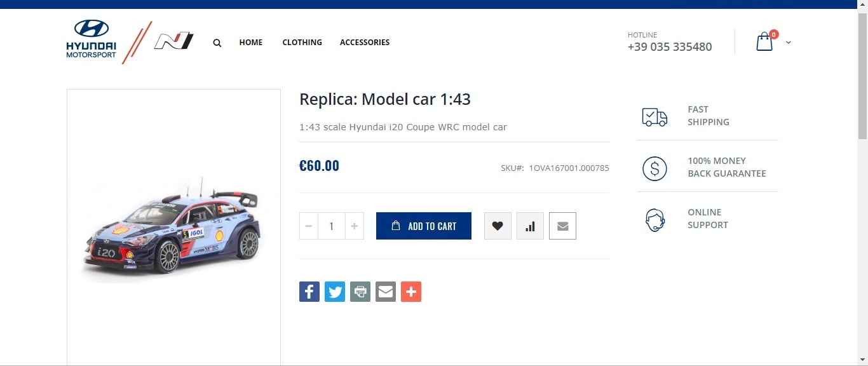Increase quantity with plus stepper
Viewport: 868px width, 366px height.
(354, 226)
